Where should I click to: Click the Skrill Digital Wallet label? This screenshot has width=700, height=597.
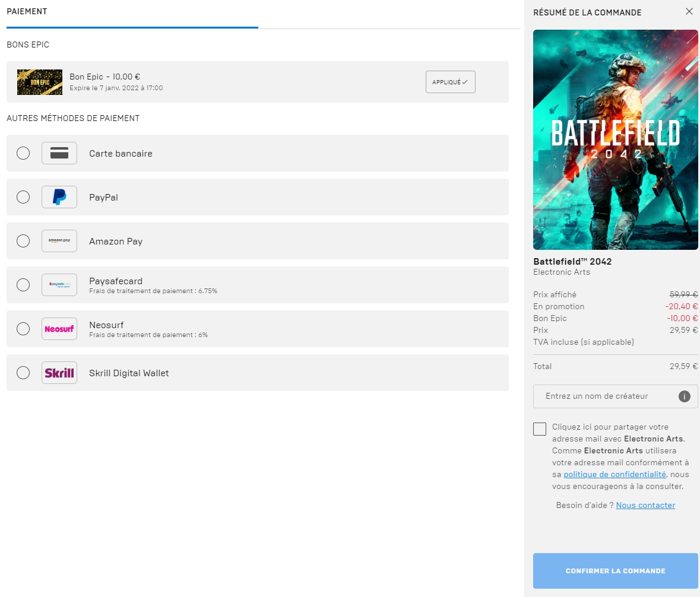(129, 373)
